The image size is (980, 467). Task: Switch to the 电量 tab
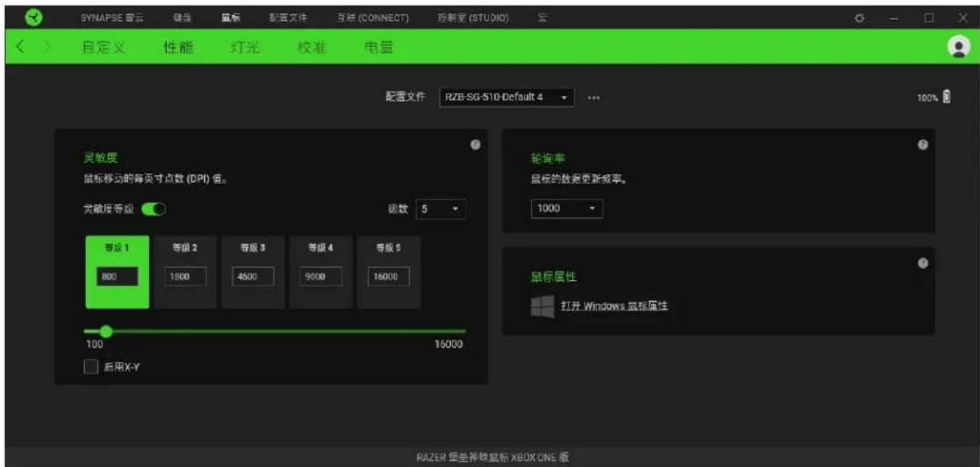pos(378,48)
